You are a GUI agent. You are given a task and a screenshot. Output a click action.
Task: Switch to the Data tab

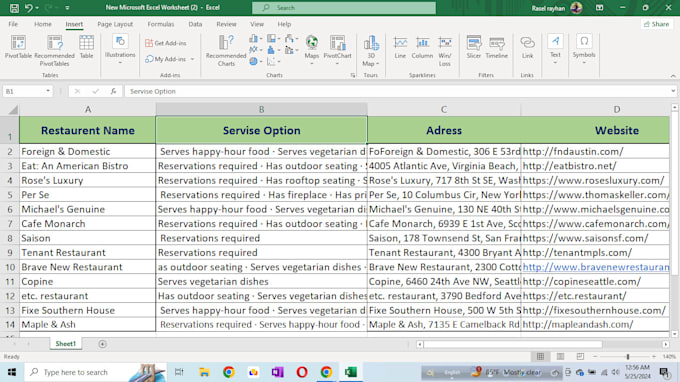[195, 24]
